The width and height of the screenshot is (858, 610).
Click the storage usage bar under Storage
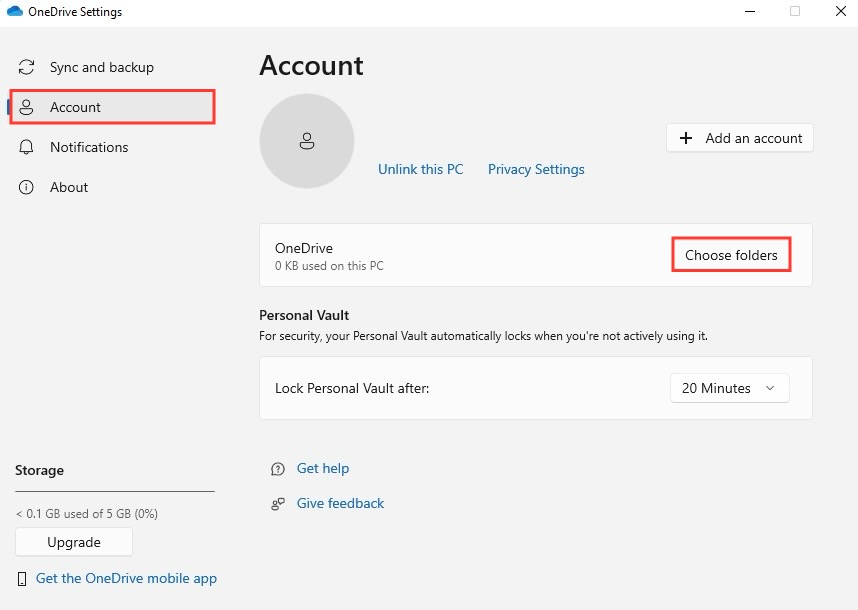[114, 490]
